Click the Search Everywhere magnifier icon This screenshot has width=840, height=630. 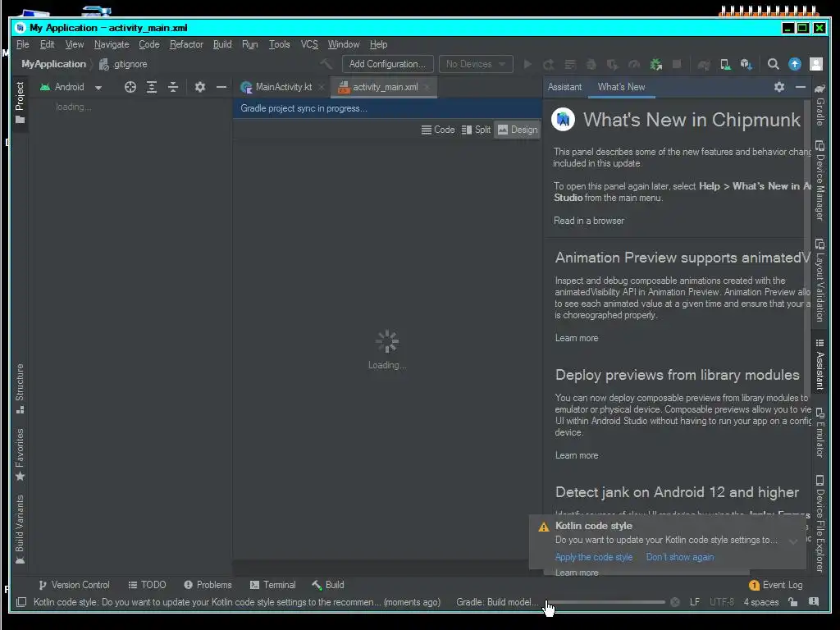(773, 64)
